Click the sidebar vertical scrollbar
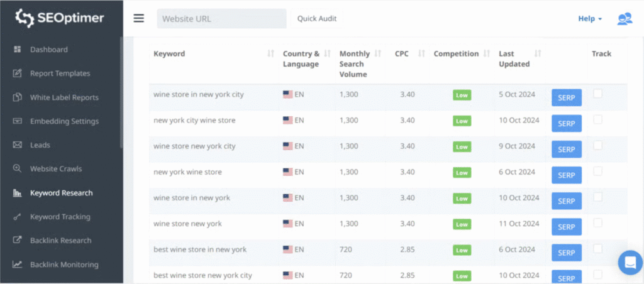 [x=121, y=94]
